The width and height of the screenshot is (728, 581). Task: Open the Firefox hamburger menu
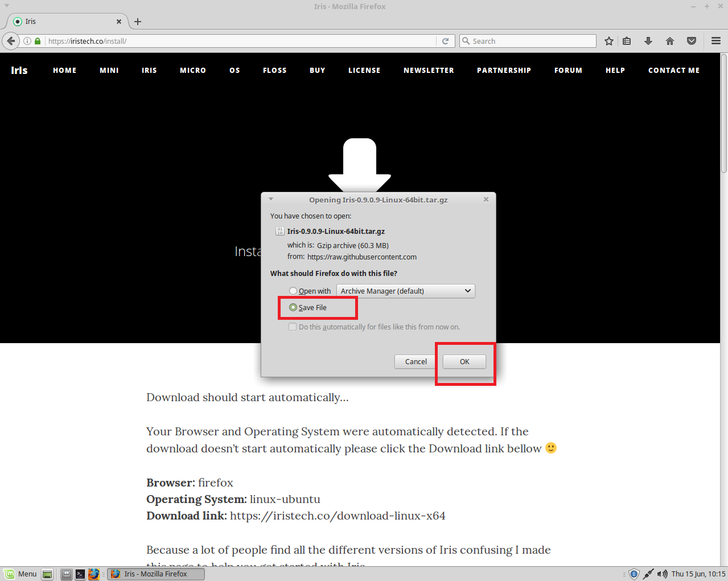tap(716, 41)
